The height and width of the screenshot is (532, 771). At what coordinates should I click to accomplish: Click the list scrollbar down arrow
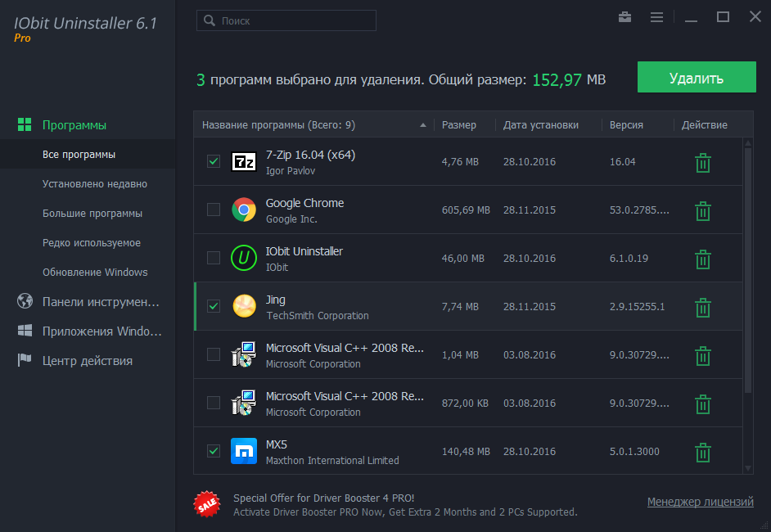[748, 469]
